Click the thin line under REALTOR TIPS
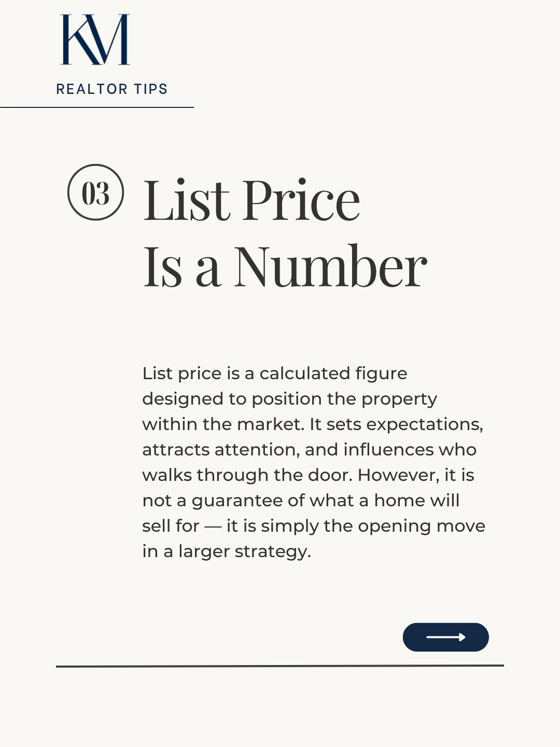Viewport: 560px width, 747px height. (x=97, y=107)
